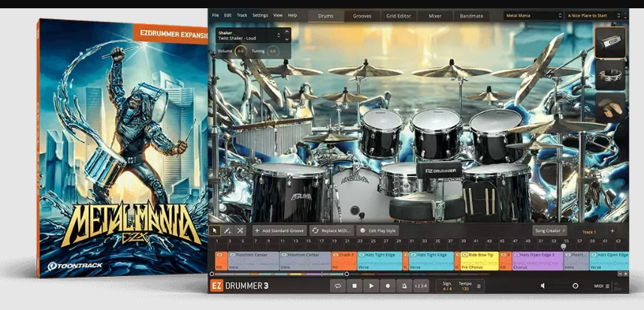Zoom out the timeline with minus icon

pos(620,274)
